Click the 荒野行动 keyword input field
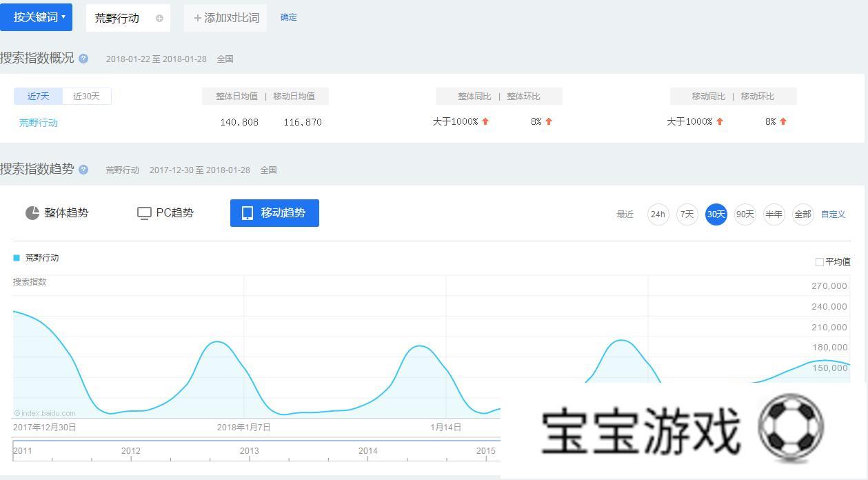The height and width of the screenshot is (480, 868). [128, 18]
